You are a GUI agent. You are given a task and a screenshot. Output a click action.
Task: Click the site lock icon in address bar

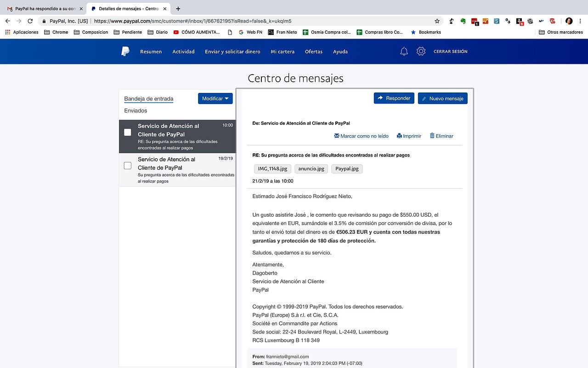point(44,21)
